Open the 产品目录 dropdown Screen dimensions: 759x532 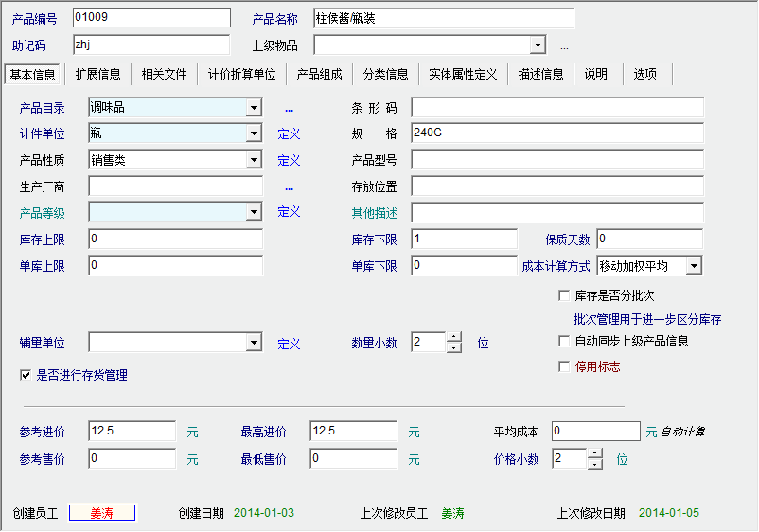coord(254,108)
